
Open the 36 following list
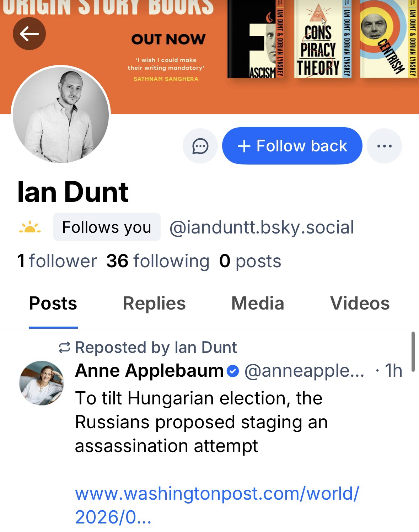point(158,261)
